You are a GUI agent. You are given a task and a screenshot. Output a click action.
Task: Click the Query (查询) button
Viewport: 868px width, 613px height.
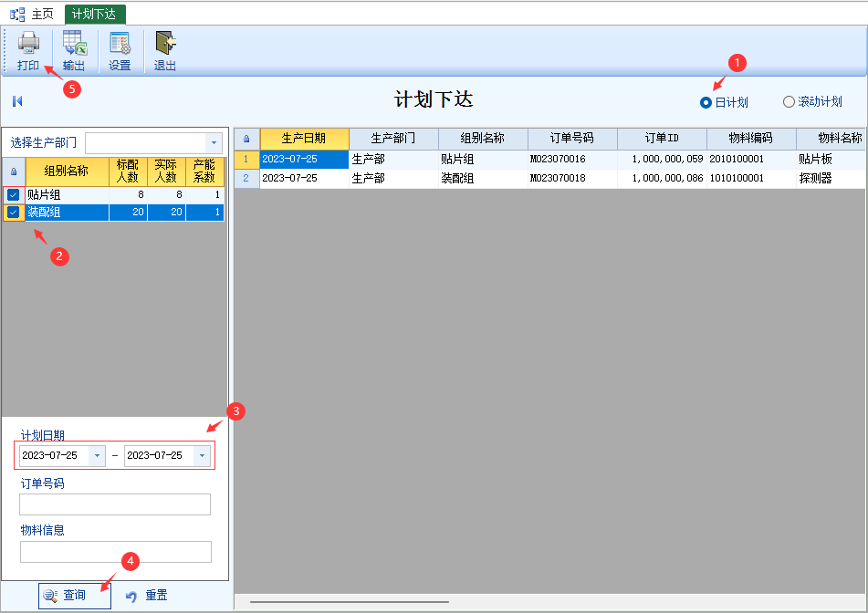[x=74, y=596]
